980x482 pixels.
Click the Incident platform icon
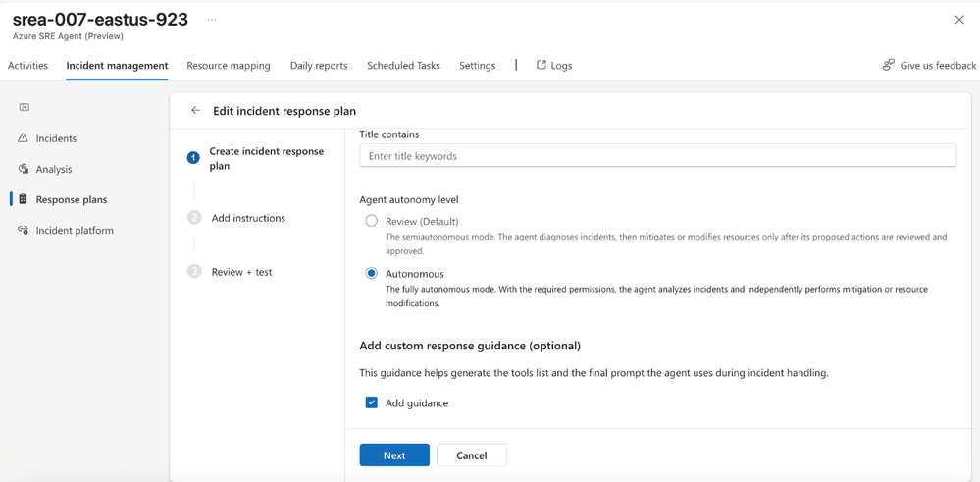[24, 230]
